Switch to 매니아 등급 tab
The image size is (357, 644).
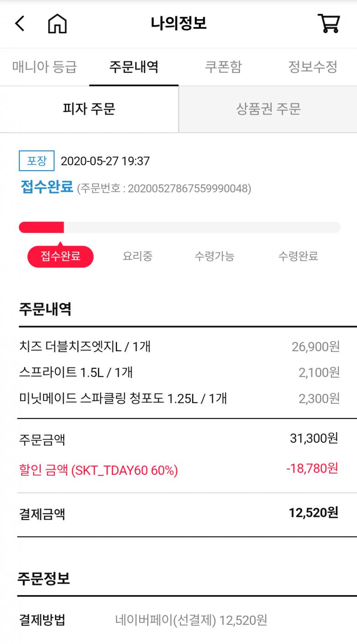pos(44,67)
